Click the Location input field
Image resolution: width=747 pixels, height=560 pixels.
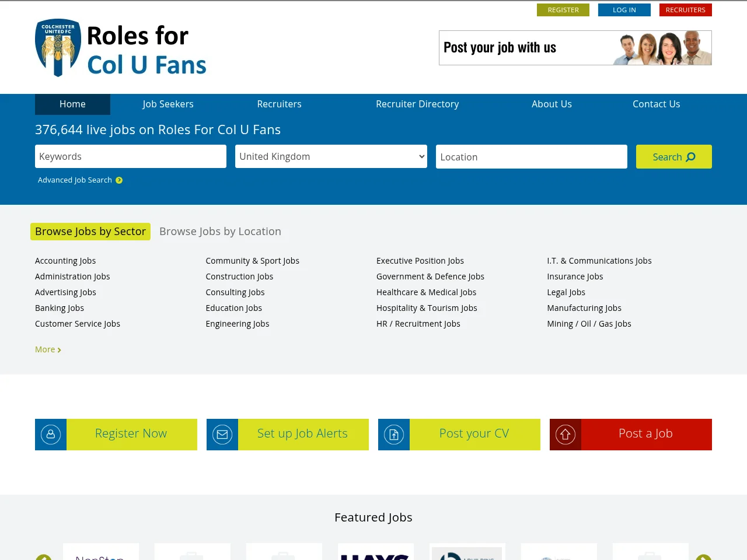(532, 157)
